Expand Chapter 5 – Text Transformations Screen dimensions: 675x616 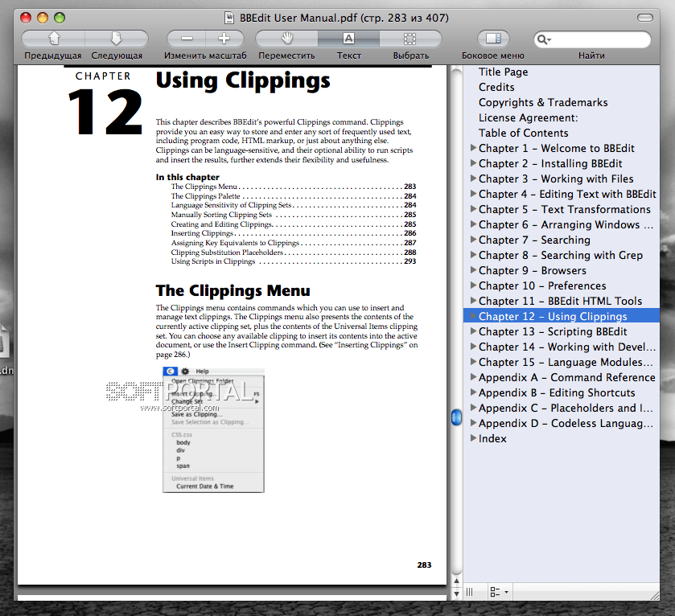473,209
